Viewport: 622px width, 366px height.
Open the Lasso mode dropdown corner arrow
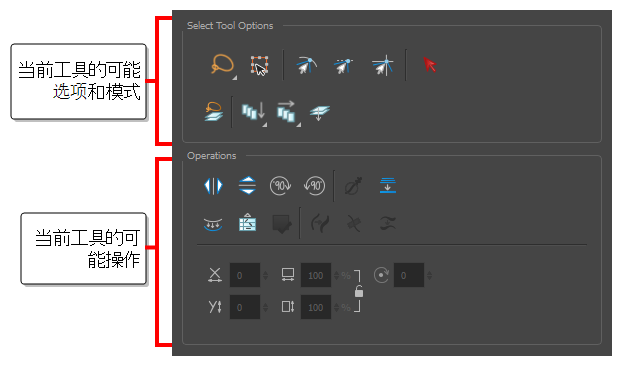click(x=235, y=78)
